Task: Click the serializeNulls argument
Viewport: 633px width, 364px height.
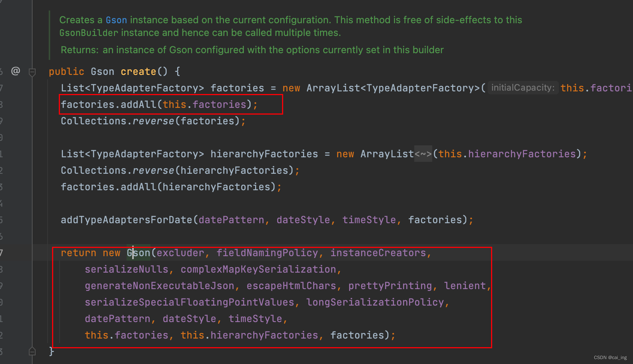Action: pos(127,269)
